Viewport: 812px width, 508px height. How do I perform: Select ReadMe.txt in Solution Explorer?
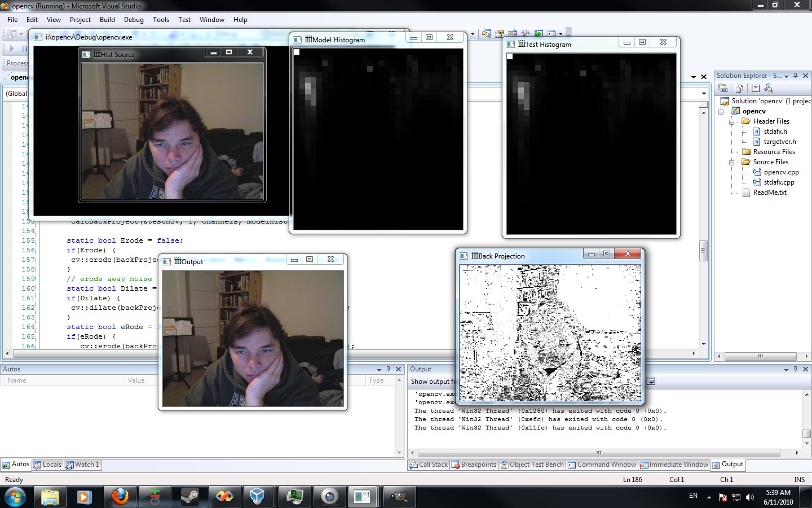pyautogui.click(x=770, y=192)
